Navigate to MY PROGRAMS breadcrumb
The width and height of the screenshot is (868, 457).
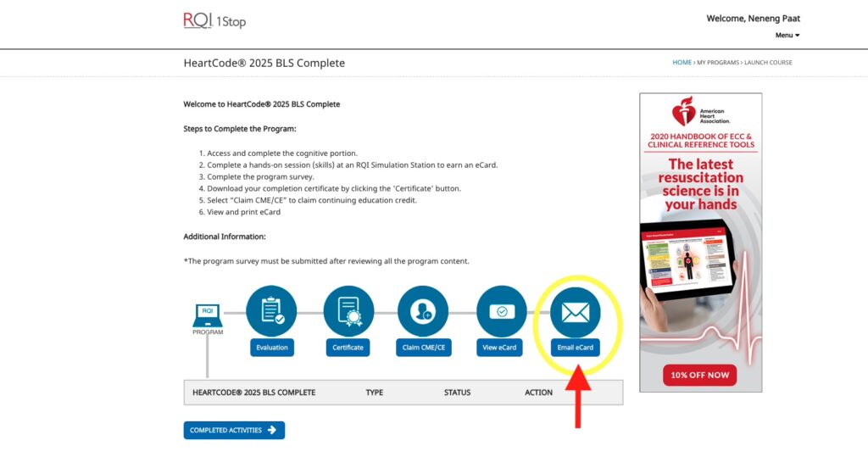(718, 63)
